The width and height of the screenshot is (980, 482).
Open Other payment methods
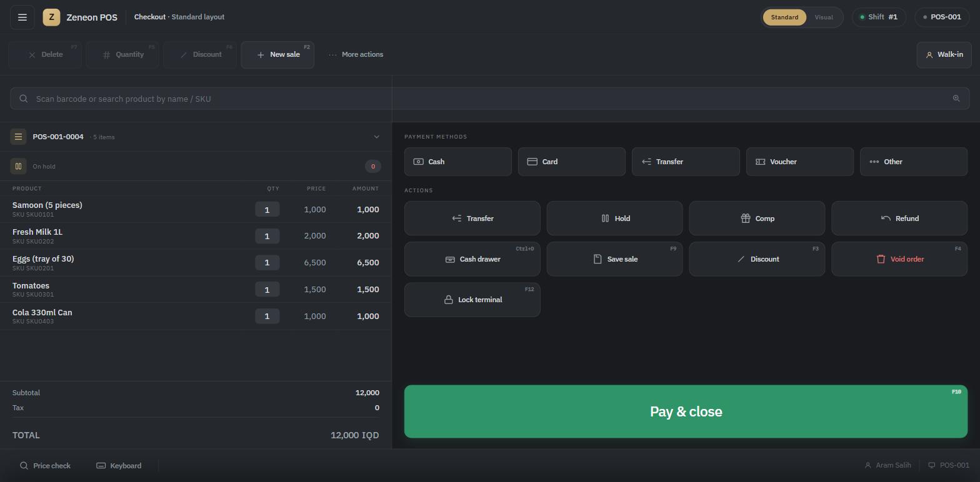(914, 162)
